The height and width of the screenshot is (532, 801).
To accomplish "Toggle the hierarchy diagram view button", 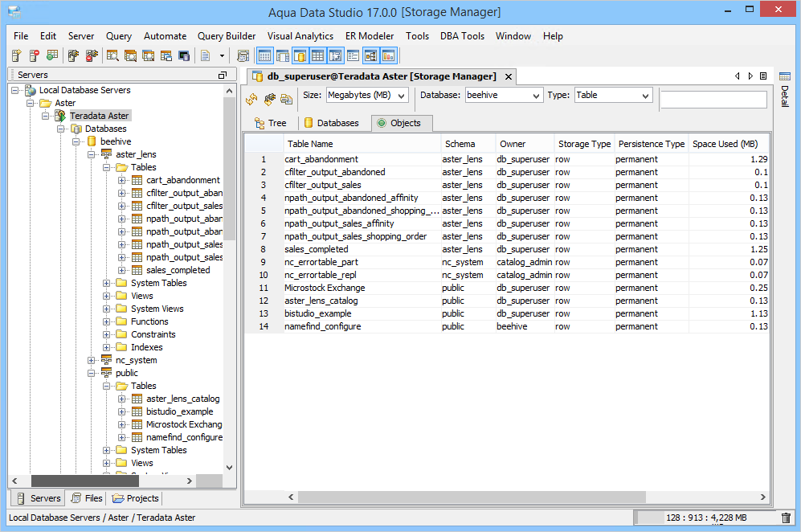I will [x=371, y=55].
